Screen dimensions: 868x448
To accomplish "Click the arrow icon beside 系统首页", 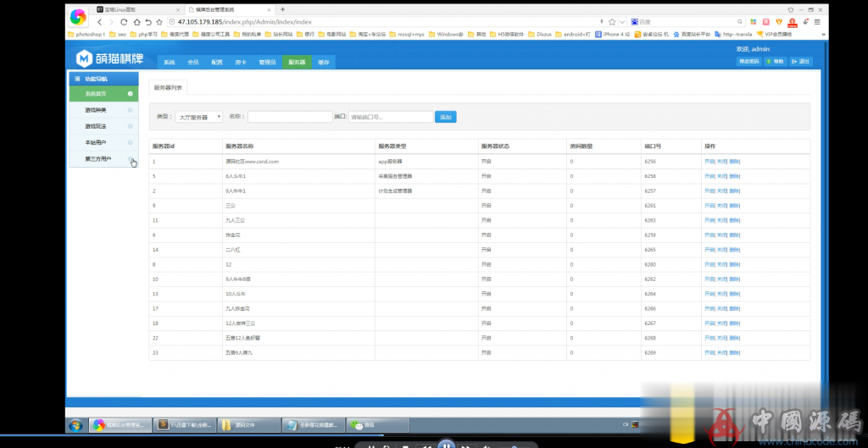I will (x=130, y=94).
